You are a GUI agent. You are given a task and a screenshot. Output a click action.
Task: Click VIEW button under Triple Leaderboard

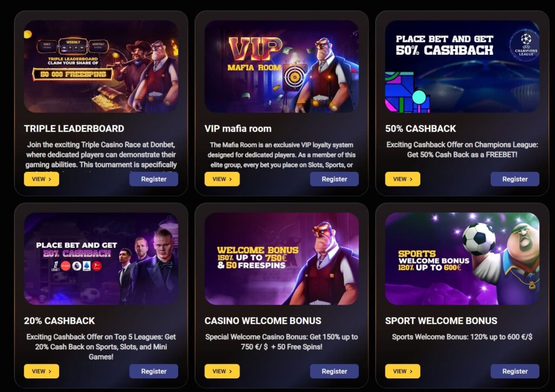tap(41, 179)
